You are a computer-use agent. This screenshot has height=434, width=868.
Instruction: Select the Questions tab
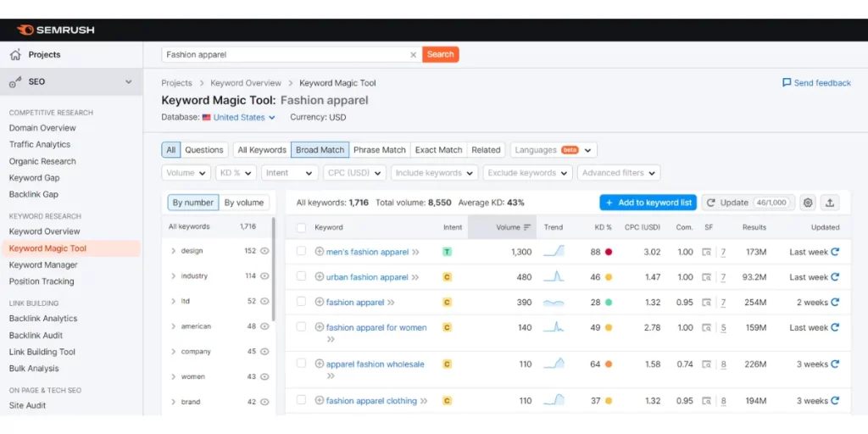click(x=204, y=150)
